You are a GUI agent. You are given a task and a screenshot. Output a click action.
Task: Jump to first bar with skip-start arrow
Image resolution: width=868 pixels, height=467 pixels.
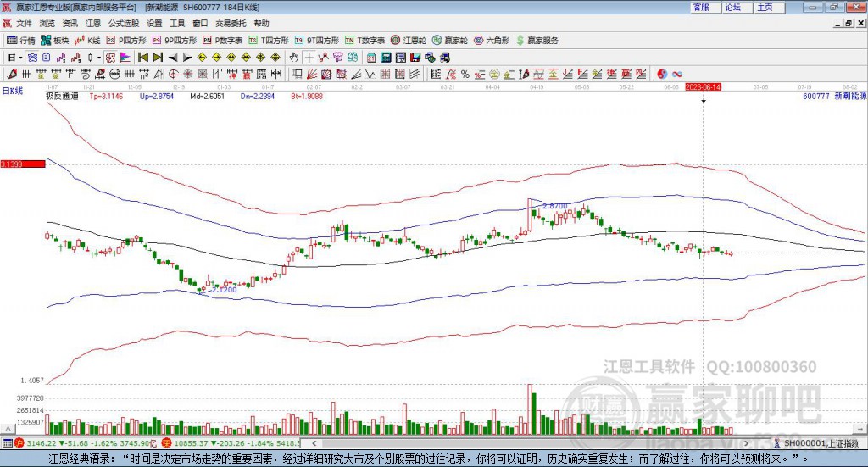pyautogui.click(x=142, y=58)
